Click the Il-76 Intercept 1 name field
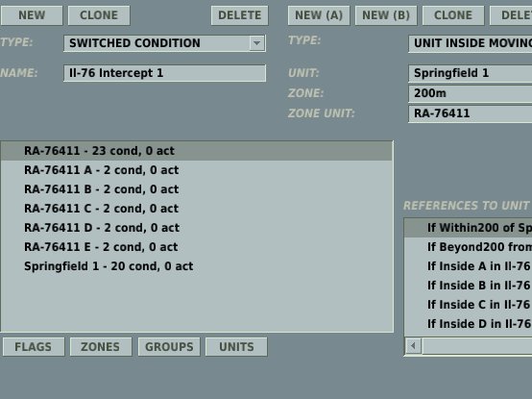 pos(164,73)
